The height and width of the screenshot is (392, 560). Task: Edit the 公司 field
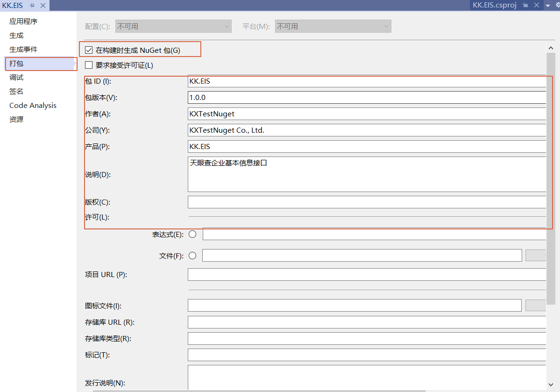point(367,130)
